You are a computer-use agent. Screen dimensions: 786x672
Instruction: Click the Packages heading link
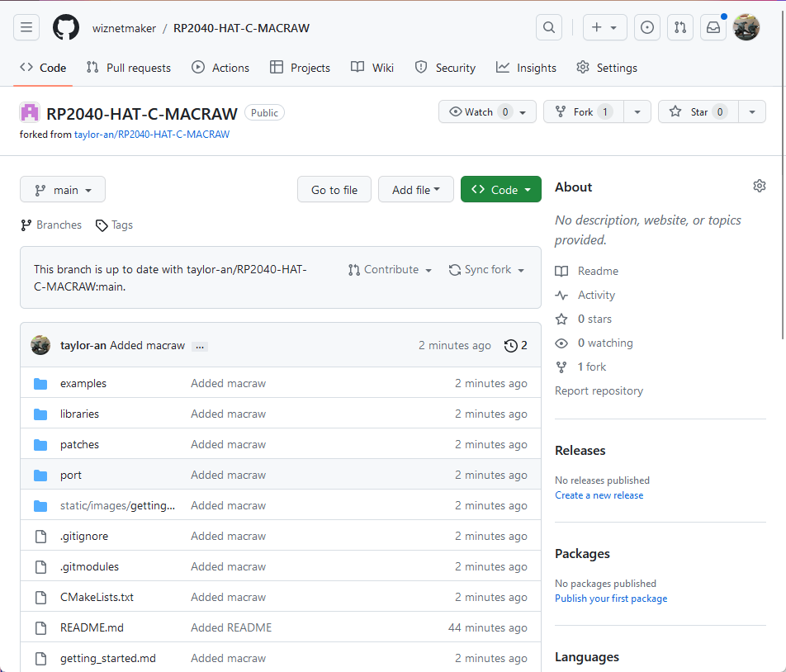click(x=583, y=554)
